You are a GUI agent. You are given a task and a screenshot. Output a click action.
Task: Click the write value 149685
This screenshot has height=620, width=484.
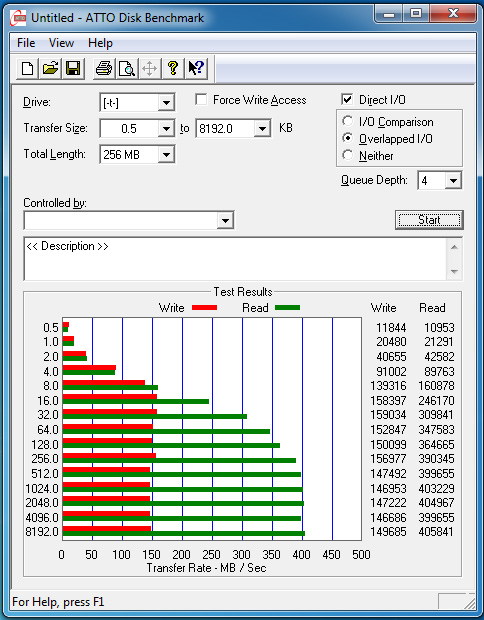(x=388, y=532)
